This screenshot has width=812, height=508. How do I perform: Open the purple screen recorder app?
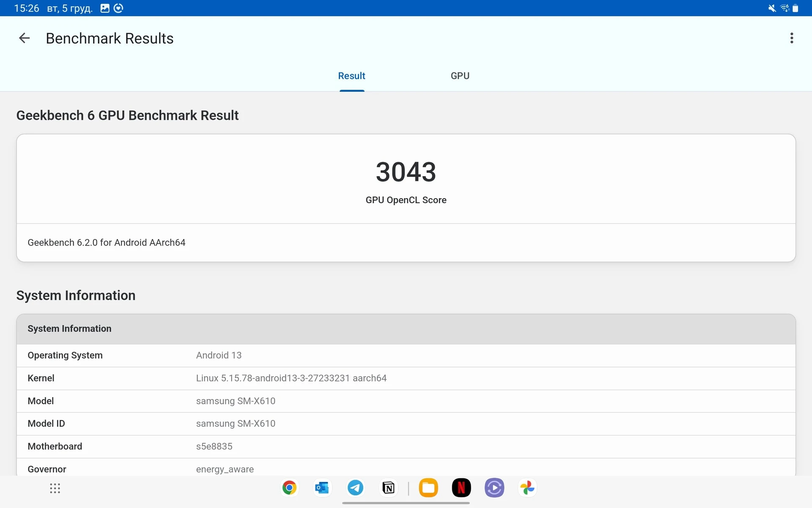(x=494, y=488)
